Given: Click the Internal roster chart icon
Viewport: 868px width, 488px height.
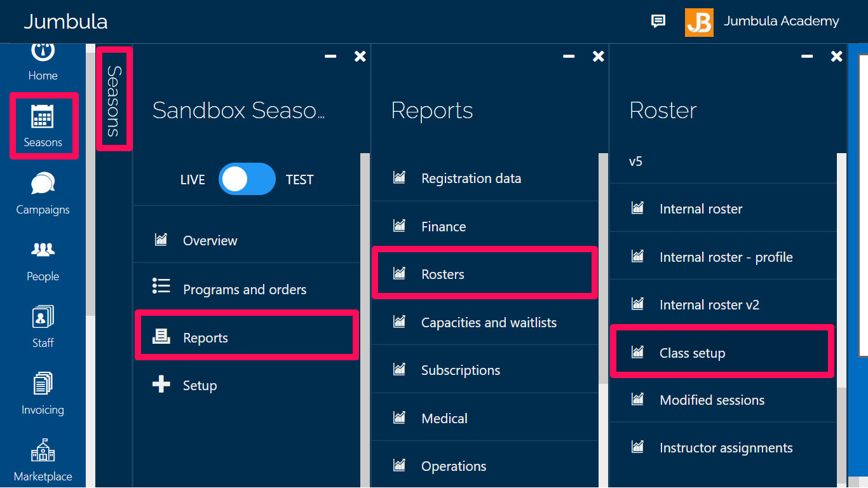Looking at the screenshot, I should pyautogui.click(x=637, y=207).
